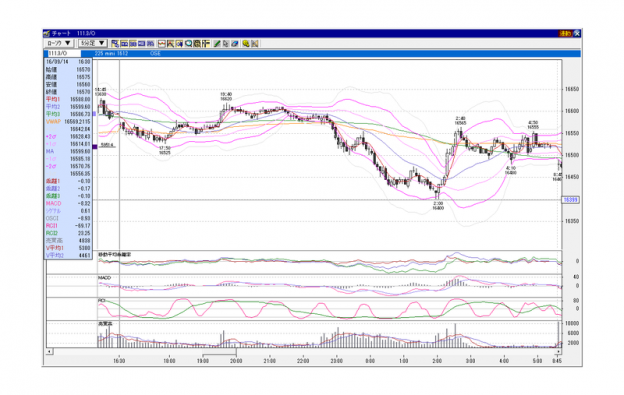This screenshot has width=624, height=395.
Task: Click the purple marker on the left price axis
Action: [x=95, y=147]
